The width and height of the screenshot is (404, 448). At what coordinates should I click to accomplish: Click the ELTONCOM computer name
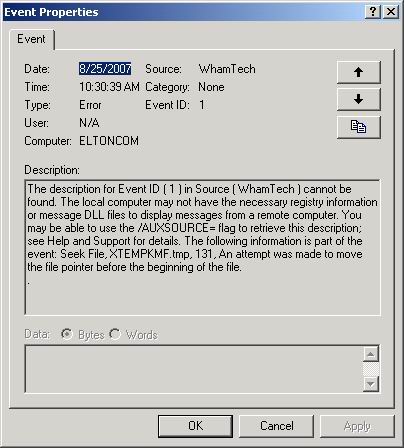[x=109, y=141]
